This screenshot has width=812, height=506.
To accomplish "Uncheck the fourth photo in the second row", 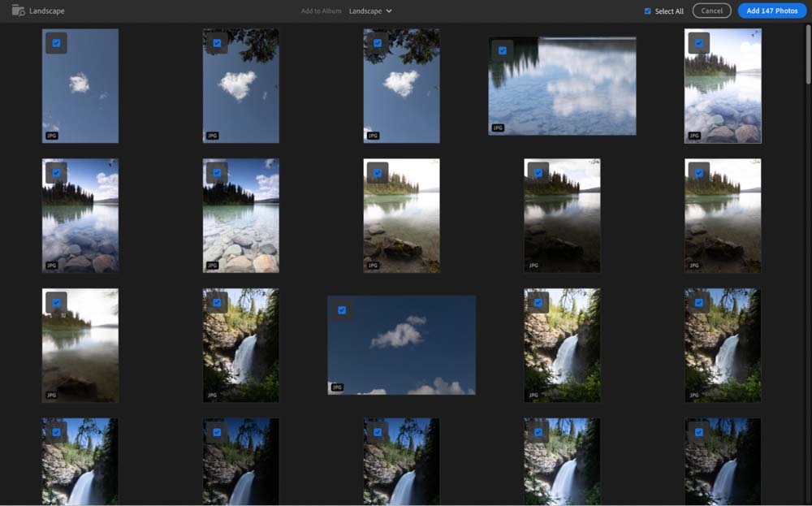I will point(538,173).
